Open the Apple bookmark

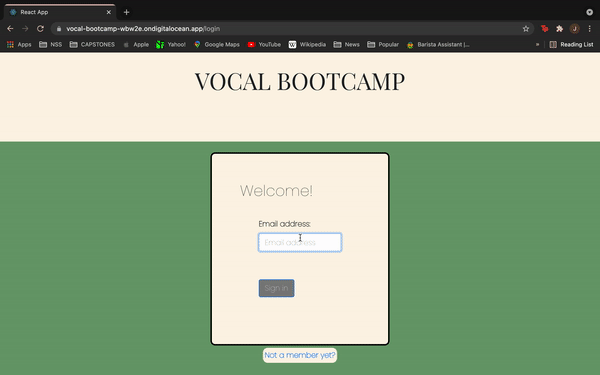click(x=136, y=44)
